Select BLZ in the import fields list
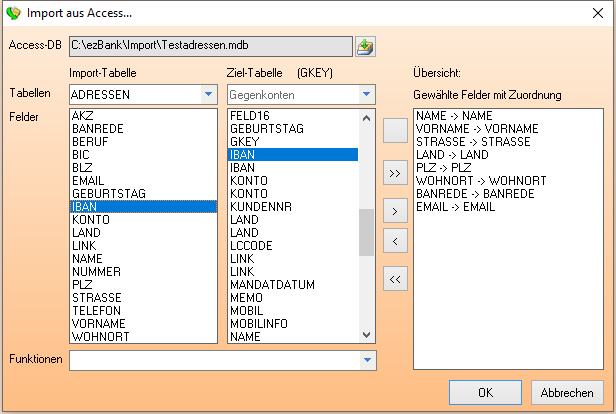616x414 pixels. (143, 168)
